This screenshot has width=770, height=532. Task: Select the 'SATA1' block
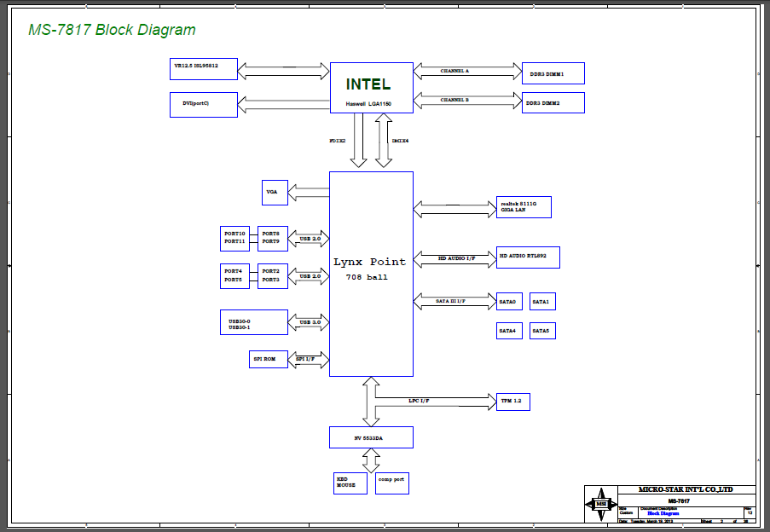[x=542, y=302]
